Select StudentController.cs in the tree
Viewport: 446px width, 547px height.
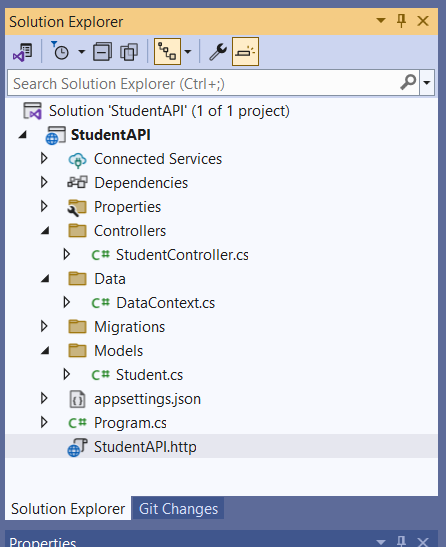pos(182,255)
